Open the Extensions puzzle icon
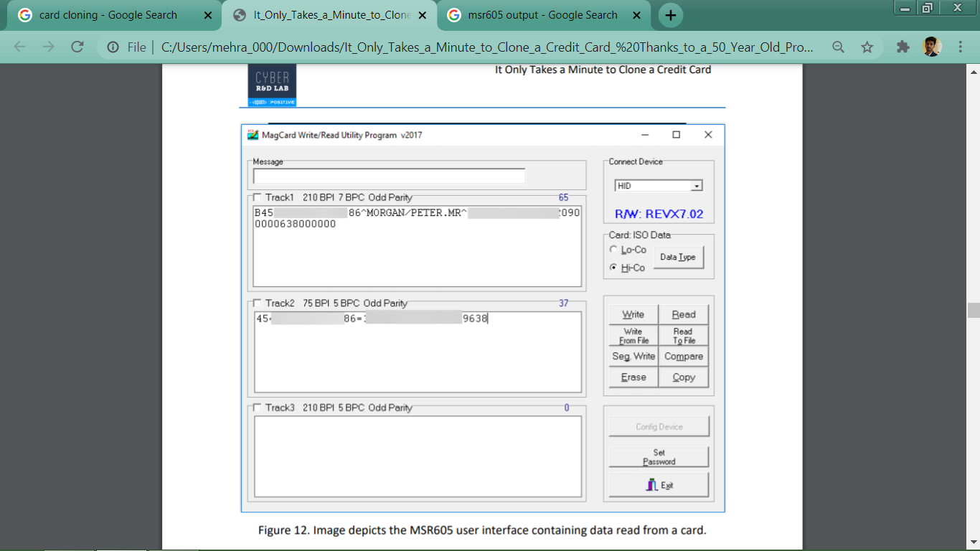 point(903,47)
